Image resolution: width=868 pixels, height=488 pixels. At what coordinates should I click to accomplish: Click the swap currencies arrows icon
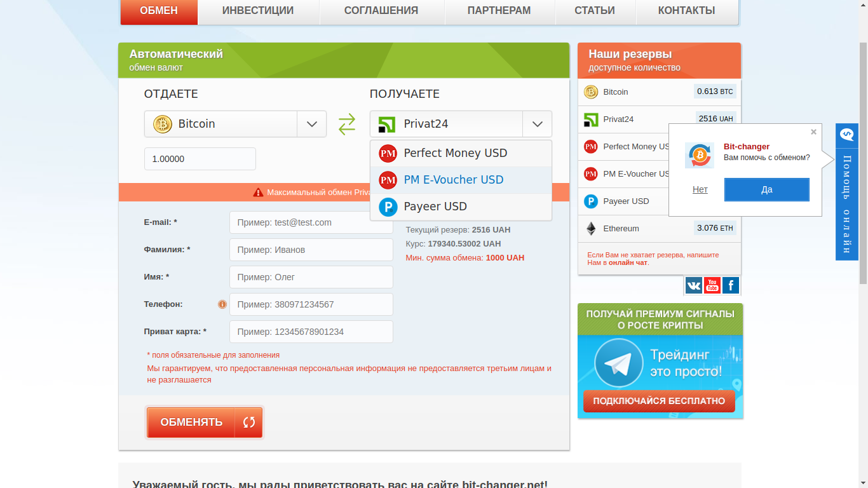point(347,124)
